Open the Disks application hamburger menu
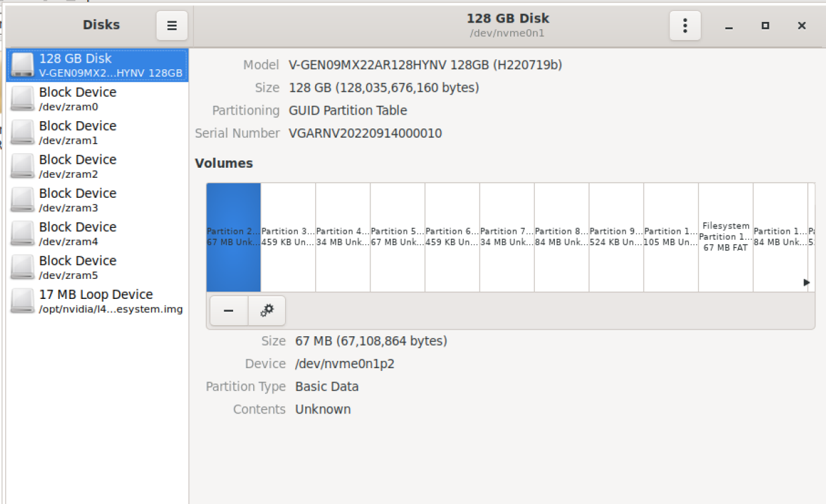Image resolution: width=826 pixels, height=504 pixels. coord(172,26)
